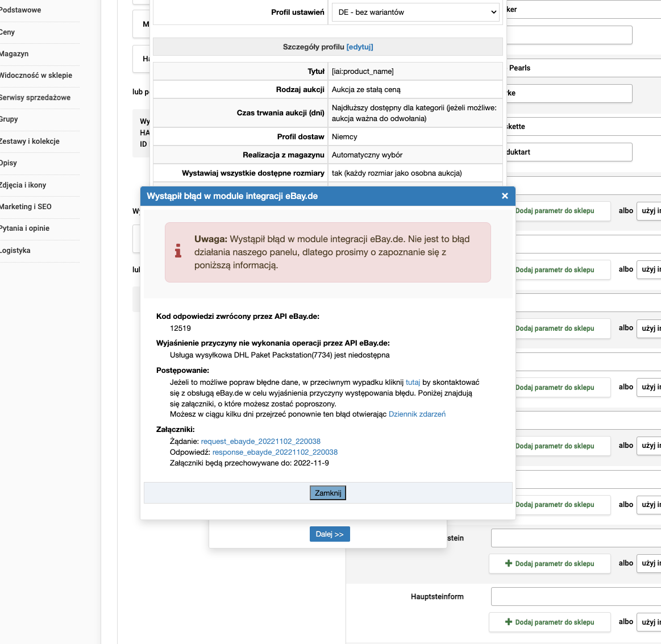Open Zdjęcia i ikony section
The image size is (661, 644).
(23, 185)
